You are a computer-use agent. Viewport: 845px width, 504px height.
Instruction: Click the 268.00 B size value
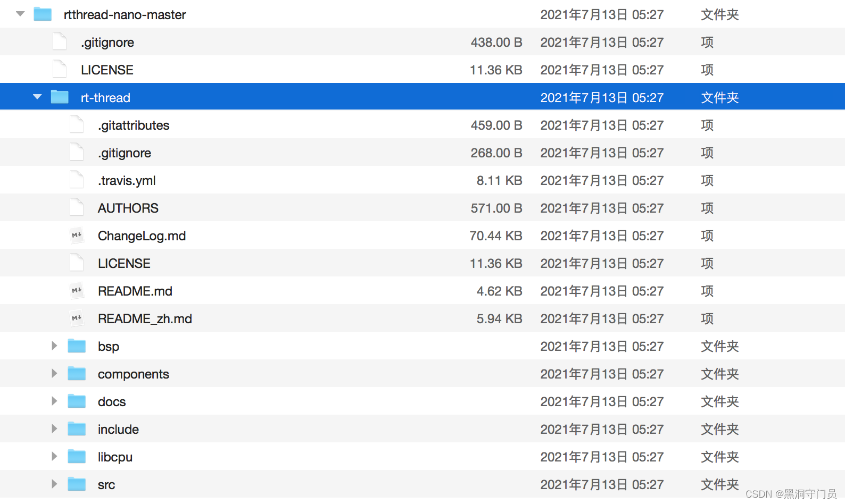pyautogui.click(x=496, y=153)
